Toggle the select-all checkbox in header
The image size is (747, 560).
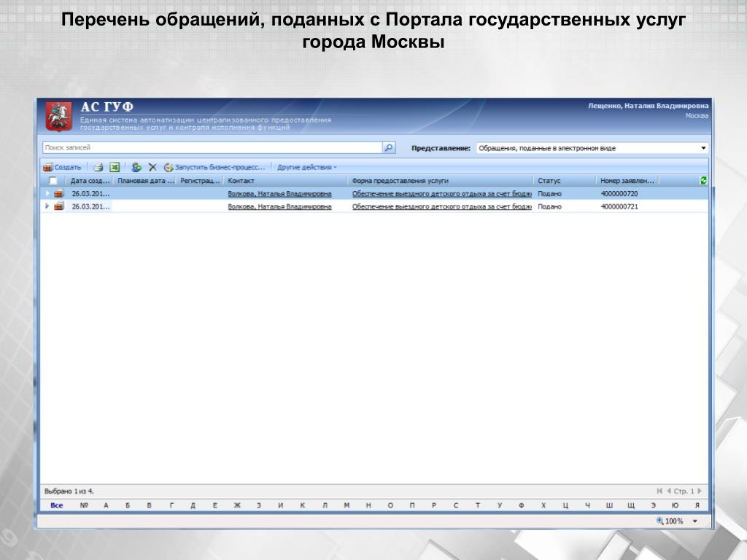[x=53, y=181]
